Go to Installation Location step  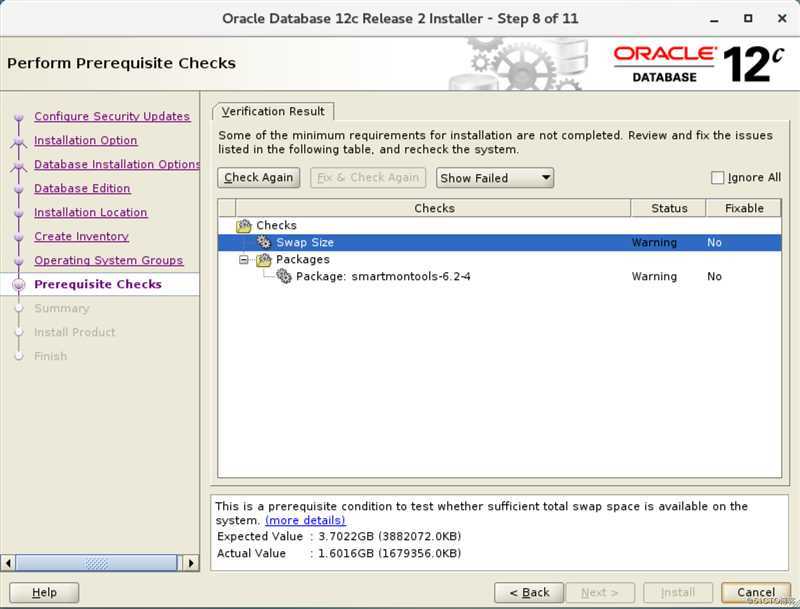91,212
